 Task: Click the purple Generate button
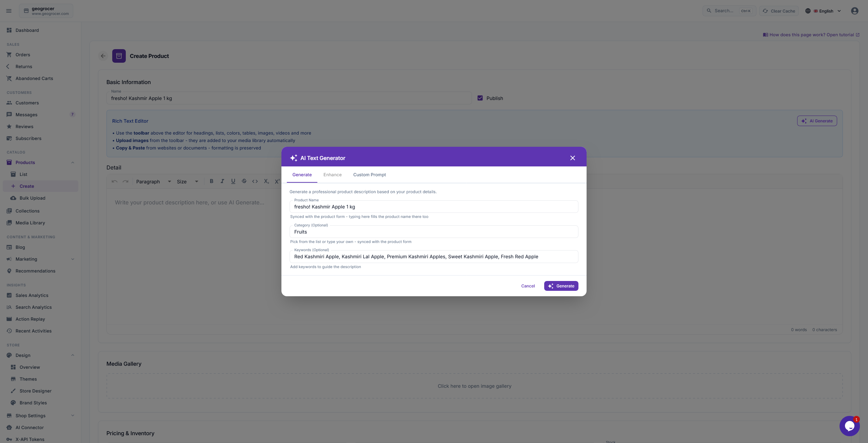click(561, 286)
